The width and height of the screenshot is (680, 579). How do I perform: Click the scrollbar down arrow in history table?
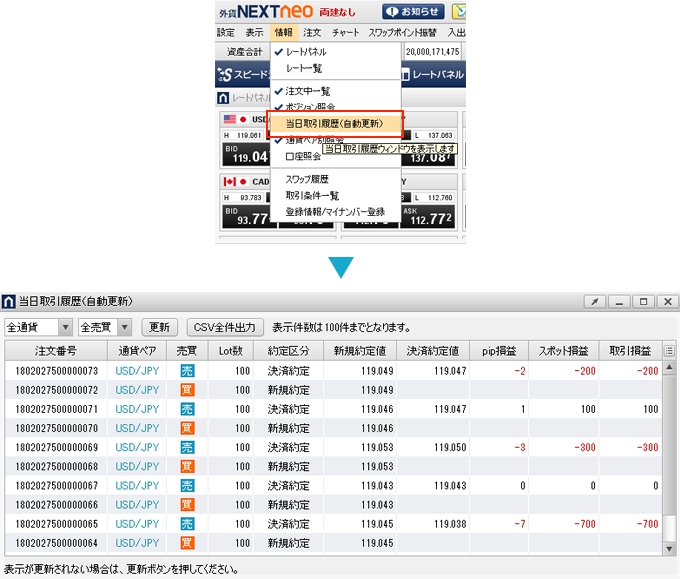tap(669, 548)
